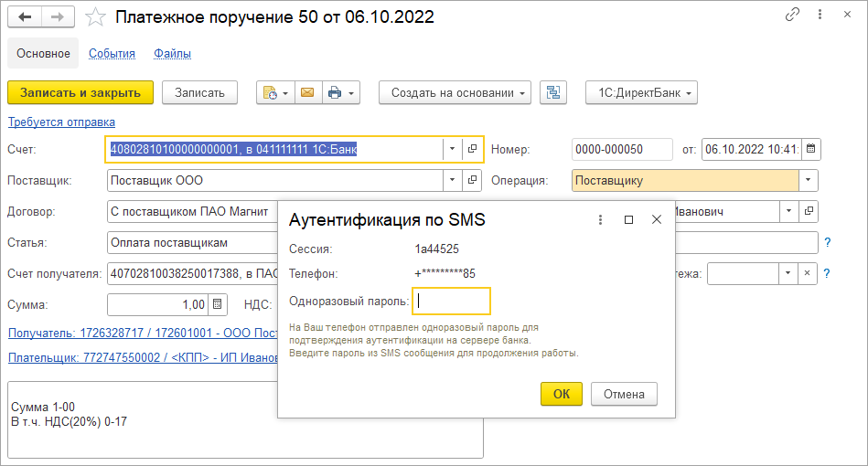This screenshot has height=466, width=868.
Task: Open calculator icon in Сумма field
Action: click(x=218, y=304)
